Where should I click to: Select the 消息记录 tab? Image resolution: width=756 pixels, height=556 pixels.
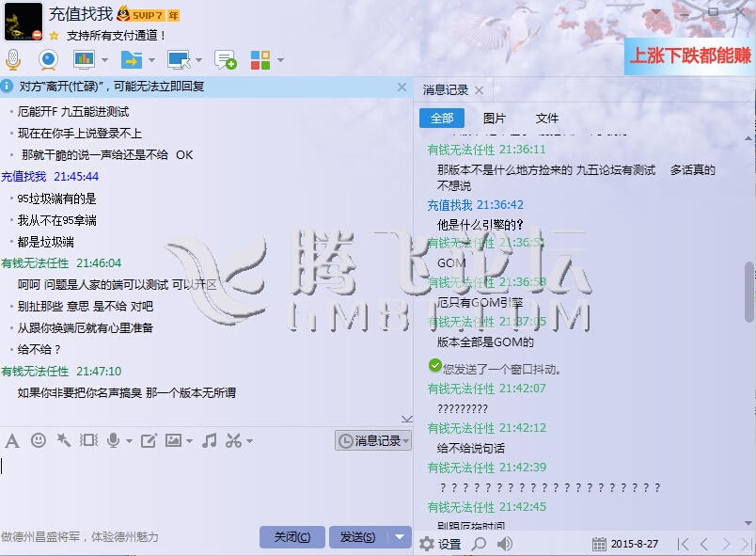[446, 90]
